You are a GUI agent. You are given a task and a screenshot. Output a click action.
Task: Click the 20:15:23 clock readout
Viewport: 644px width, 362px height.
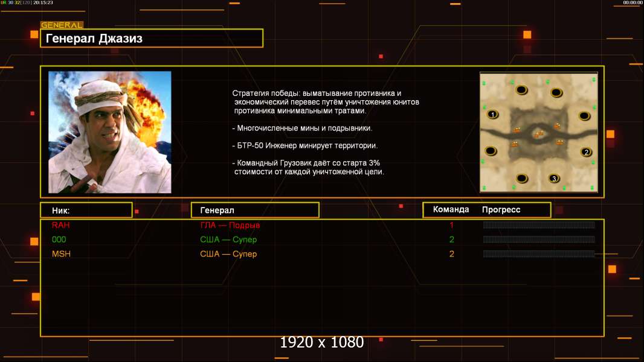pos(43,2)
